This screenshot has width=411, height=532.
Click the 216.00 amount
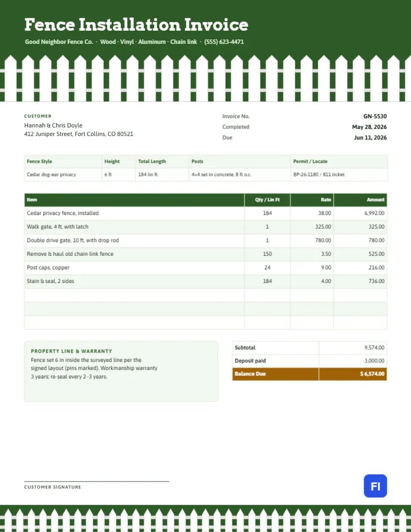tap(376, 268)
